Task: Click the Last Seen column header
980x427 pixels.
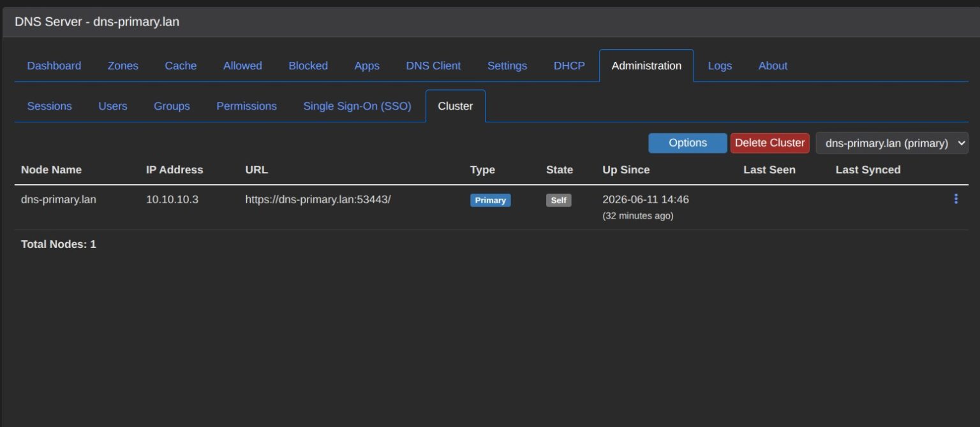Action: (769, 170)
